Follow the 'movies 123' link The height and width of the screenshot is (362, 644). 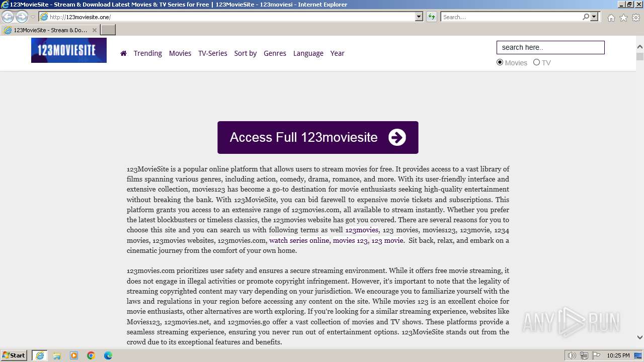point(350,240)
